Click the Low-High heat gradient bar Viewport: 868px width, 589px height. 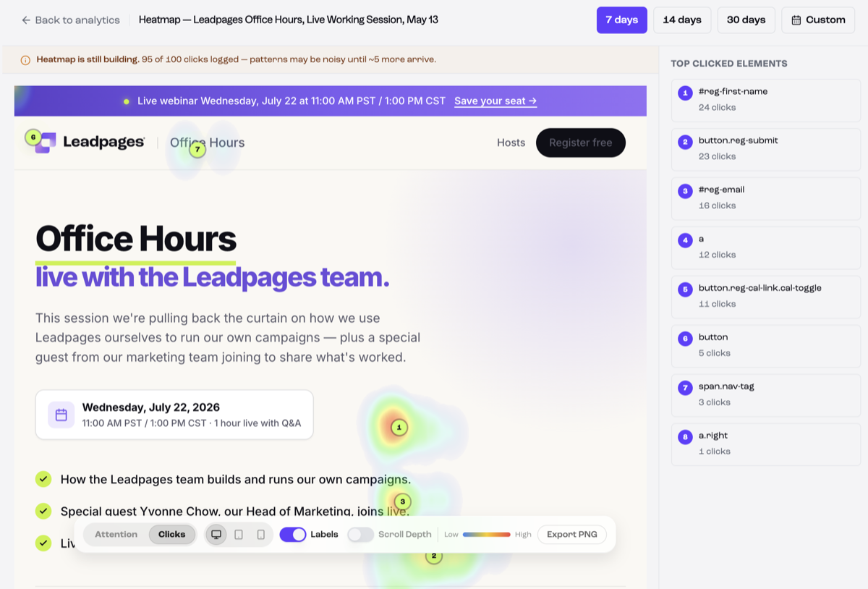coord(487,535)
